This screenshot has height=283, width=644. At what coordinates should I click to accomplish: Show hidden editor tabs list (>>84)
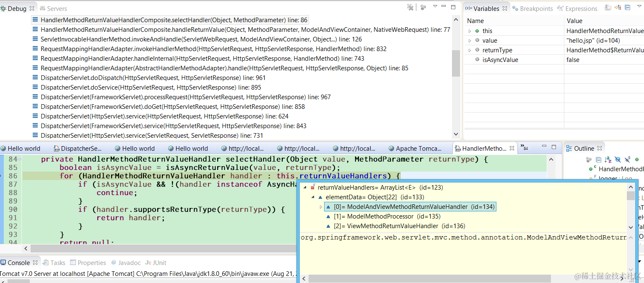coord(524,147)
